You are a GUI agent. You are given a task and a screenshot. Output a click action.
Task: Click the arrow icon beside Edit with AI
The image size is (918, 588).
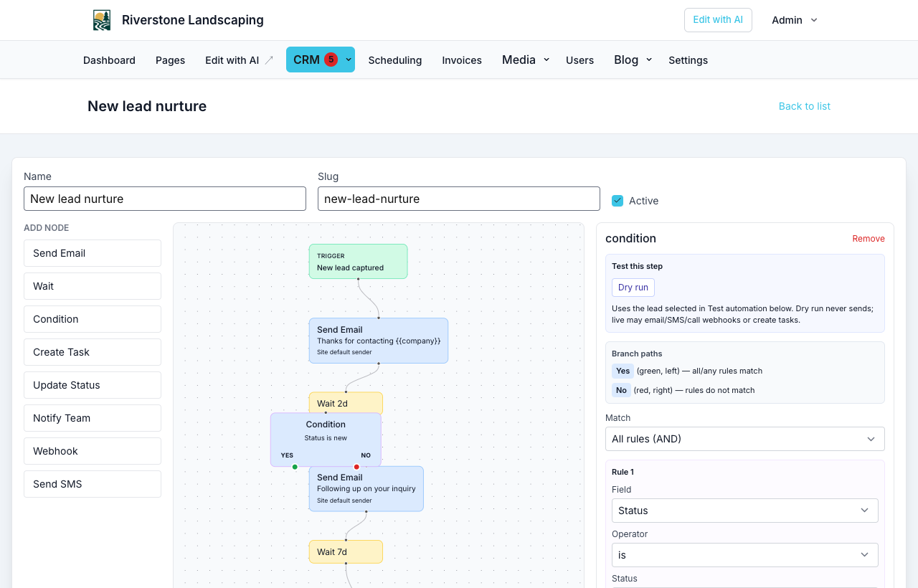(269, 60)
